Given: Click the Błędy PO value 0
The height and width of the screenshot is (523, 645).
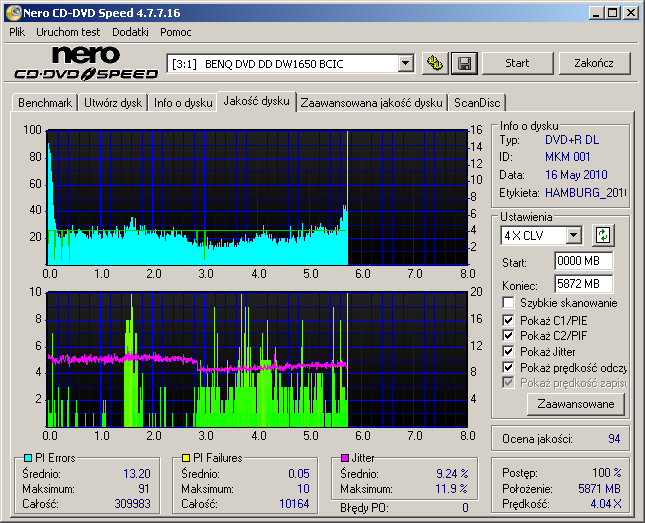Looking at the screenshot, I should point(465,508).
